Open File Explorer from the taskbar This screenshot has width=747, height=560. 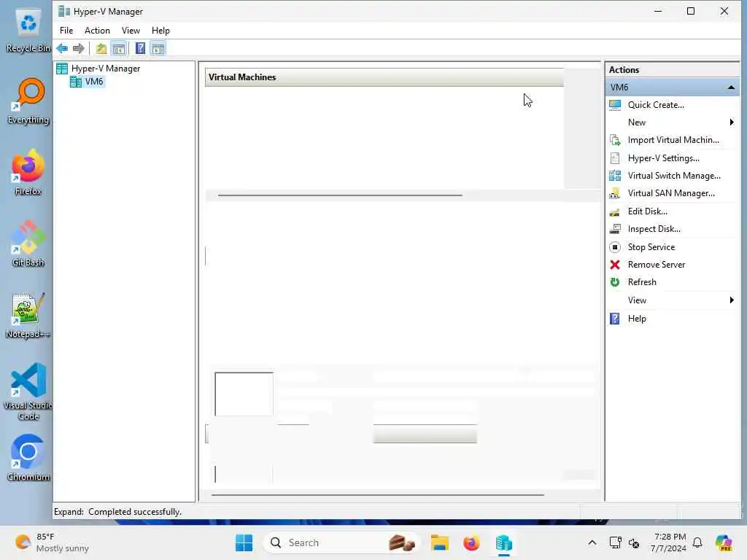[439, 542]
